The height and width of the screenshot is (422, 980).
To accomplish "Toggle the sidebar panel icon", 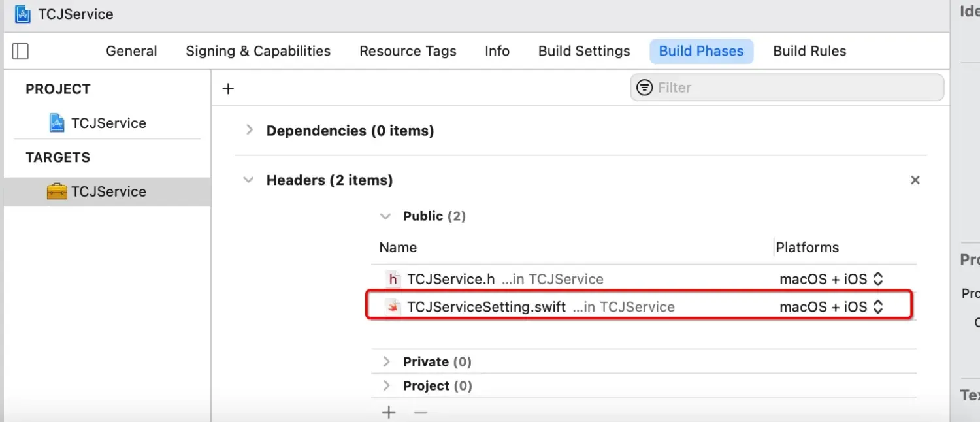I will 20,51.
